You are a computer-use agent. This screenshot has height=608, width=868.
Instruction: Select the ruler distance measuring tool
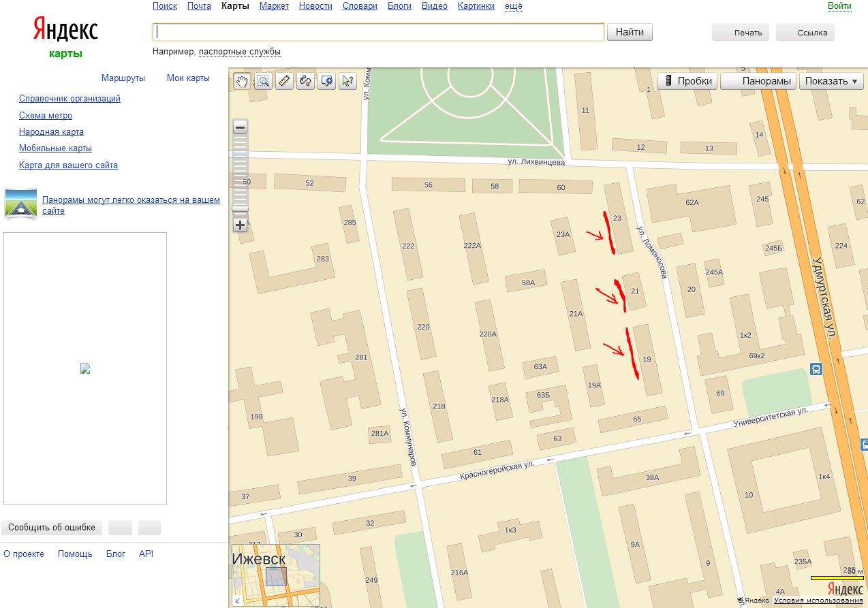point(284,81)
